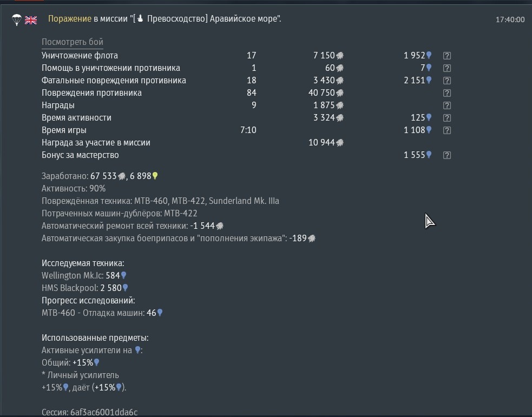Click '* Личный усилитель' line

pyautogui.click(x=80, y=375)
